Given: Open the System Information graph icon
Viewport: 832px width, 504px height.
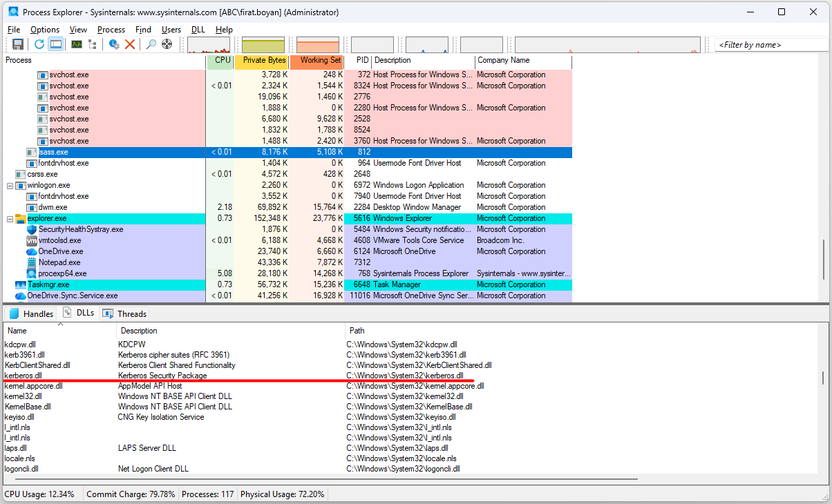Looking at the screenshot, I should (77, 44).
